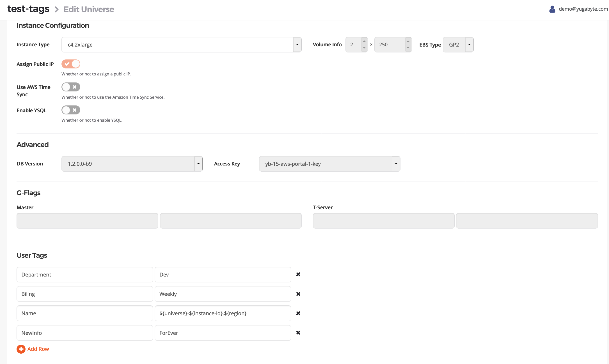Click the EBS Type label
609x364 pixels.
click(430, 45)
